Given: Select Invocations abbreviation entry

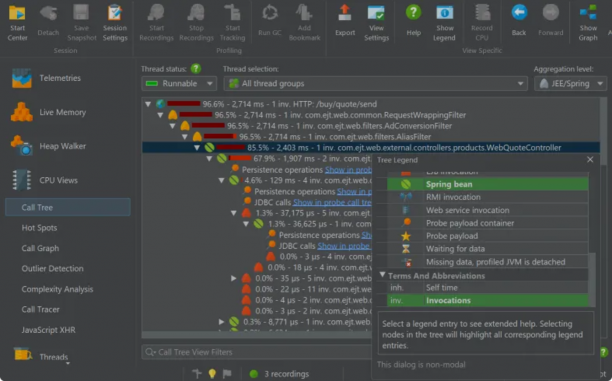Looking at the screenshot, I should tap(487, 300).
